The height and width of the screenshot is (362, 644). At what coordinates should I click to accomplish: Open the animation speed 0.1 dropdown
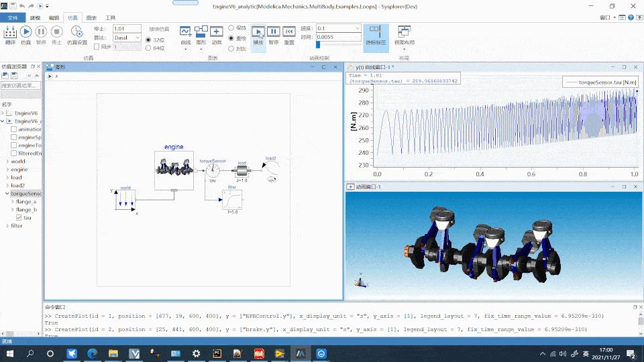tap(358, 28)
